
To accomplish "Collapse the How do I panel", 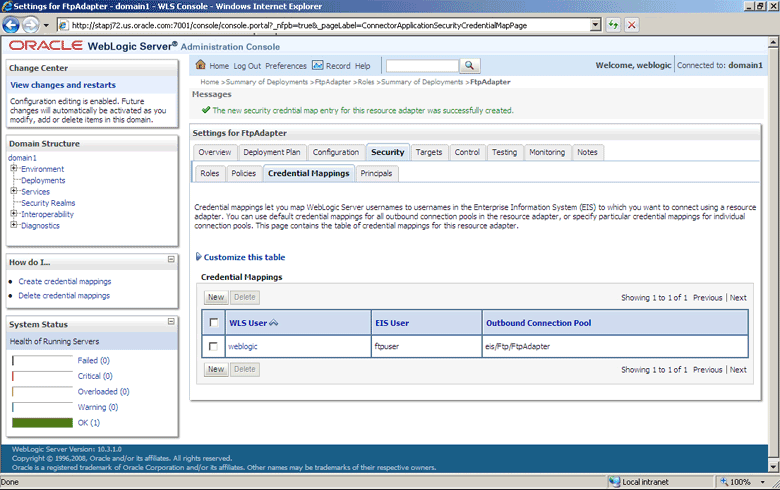I will coord(171,261).
